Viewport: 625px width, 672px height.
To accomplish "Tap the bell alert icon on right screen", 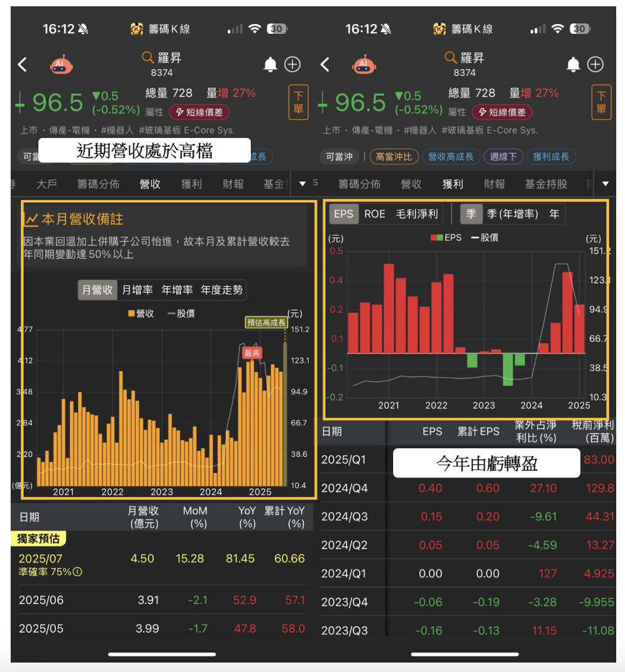I will pos(573,64).
